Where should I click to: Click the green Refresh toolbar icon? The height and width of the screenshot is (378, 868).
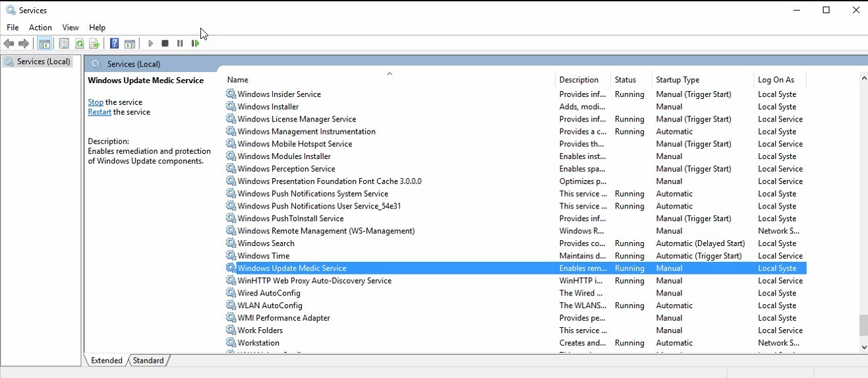(79, 44)
